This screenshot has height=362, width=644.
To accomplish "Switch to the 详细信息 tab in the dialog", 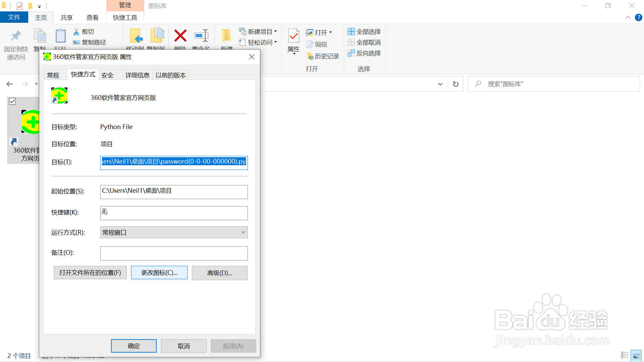I will point(137,75).
